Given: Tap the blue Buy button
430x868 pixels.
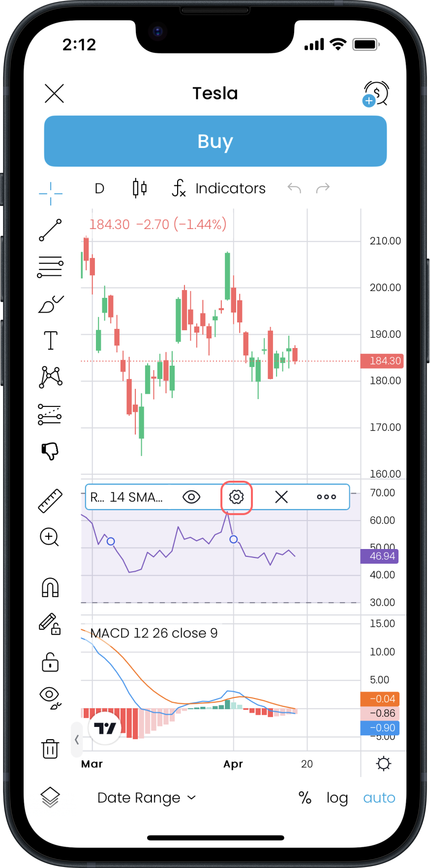Looking at the screenshot, I should point(215,141).
